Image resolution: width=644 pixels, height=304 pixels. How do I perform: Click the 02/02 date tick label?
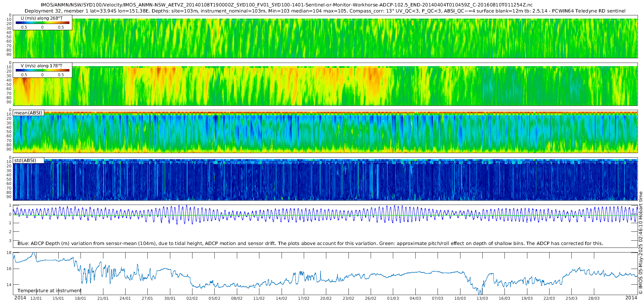[x=192, y=298]
